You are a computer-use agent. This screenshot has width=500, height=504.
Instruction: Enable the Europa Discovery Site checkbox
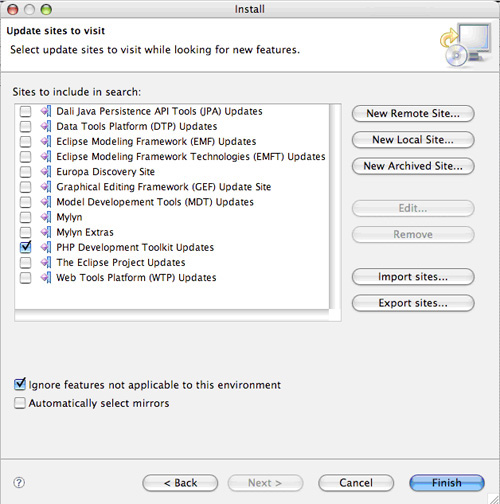coord(25,172)
